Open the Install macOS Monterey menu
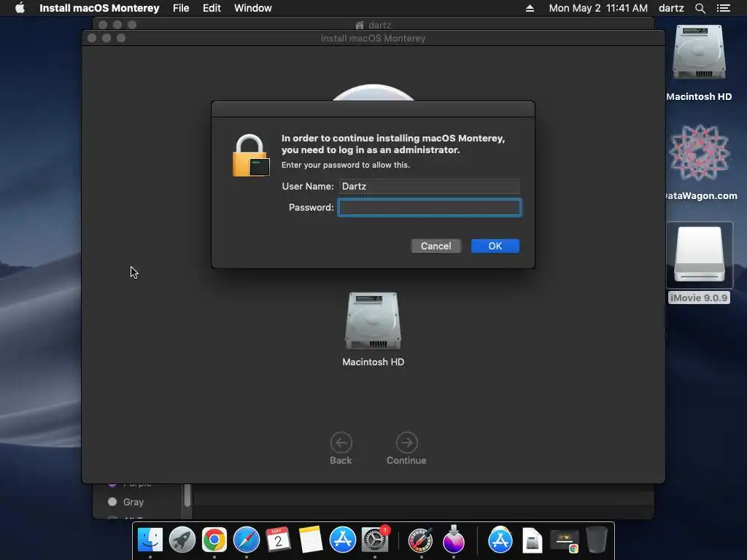Image resolution: width=747 pixels, height=560 pixels. [x=99, y=8]
